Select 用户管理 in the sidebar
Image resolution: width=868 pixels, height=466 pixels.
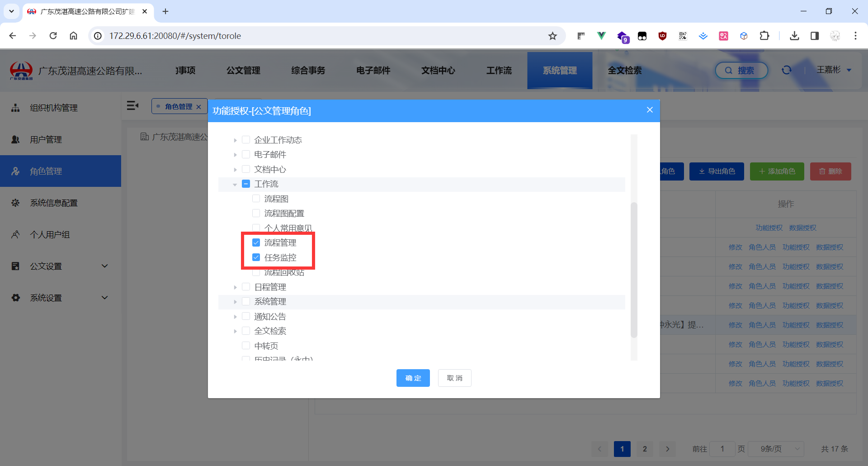point(61,139)
